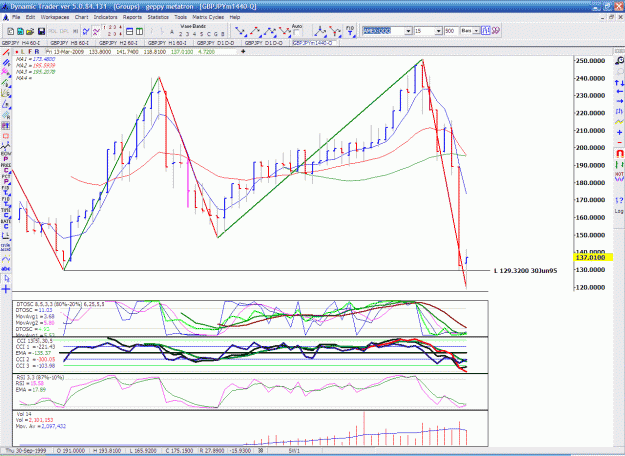Viewport: 625px width, 456px height.
Task: Select the blue crosshair plus tool
Action: 6,289
